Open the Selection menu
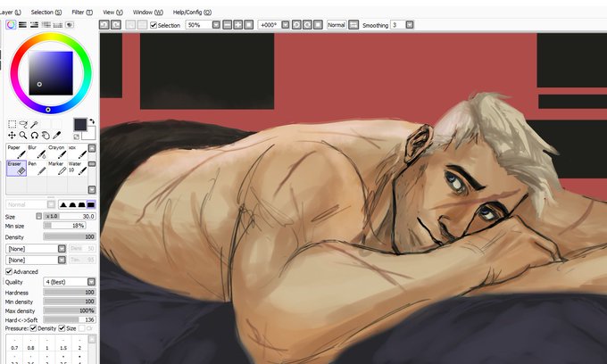607x364 pixels. pos(46,12)
